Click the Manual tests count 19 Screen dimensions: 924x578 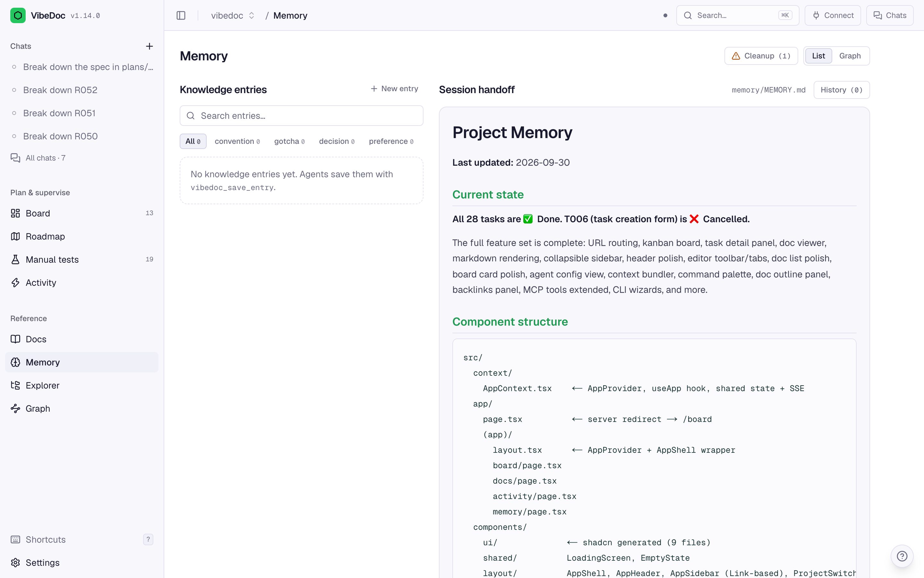coord(149,259)
